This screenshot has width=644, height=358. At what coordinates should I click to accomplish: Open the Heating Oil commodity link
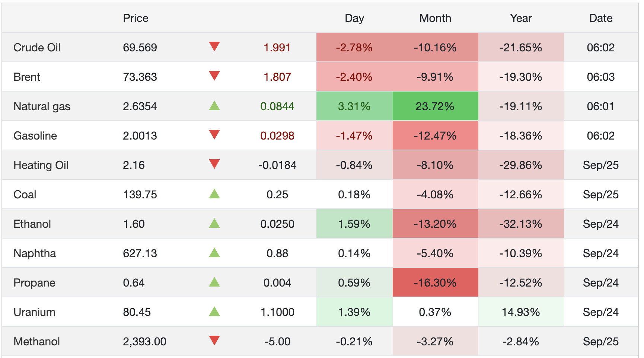41,165
